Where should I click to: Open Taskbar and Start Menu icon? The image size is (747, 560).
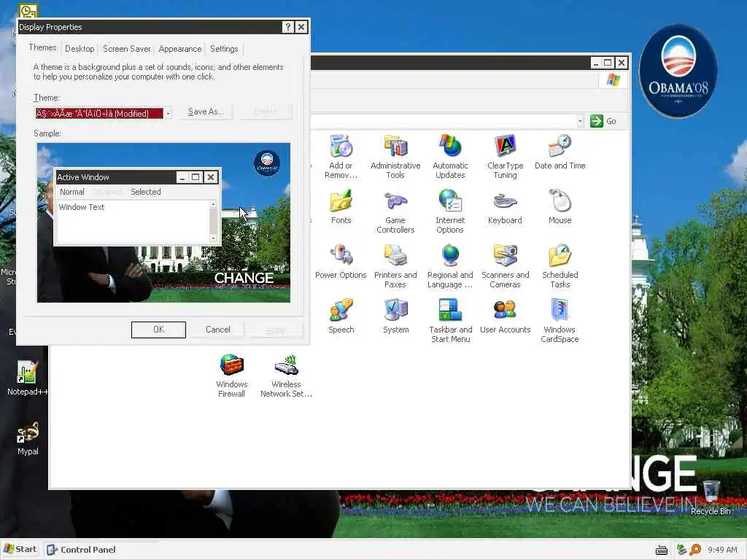(450, 321)
